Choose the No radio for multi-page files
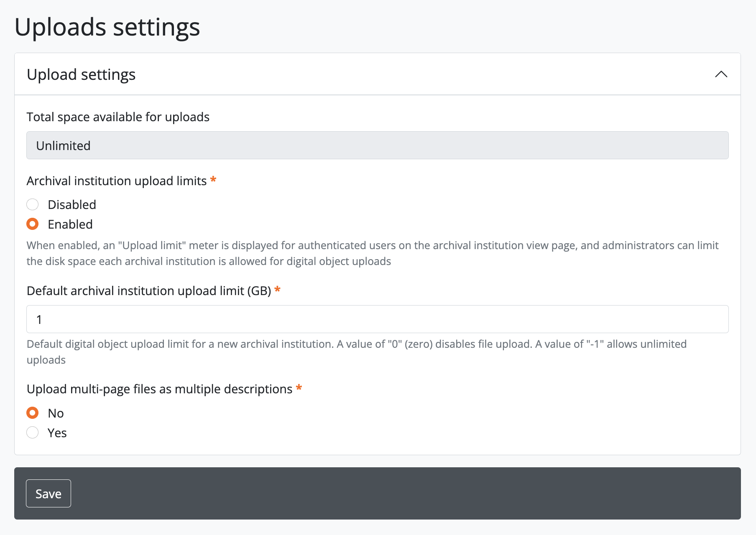This screenshot has width=756, height=535. pos(33,413)
